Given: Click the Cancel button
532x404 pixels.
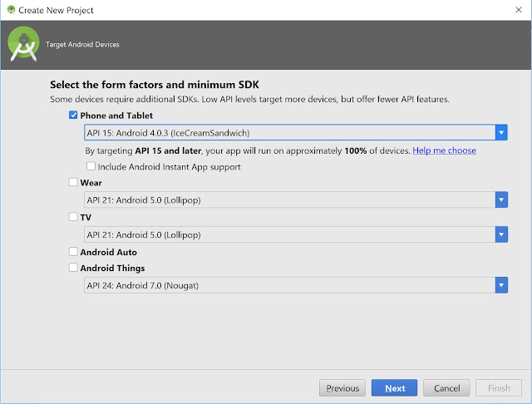Looking at the screenshot, I should click(446, 387).
